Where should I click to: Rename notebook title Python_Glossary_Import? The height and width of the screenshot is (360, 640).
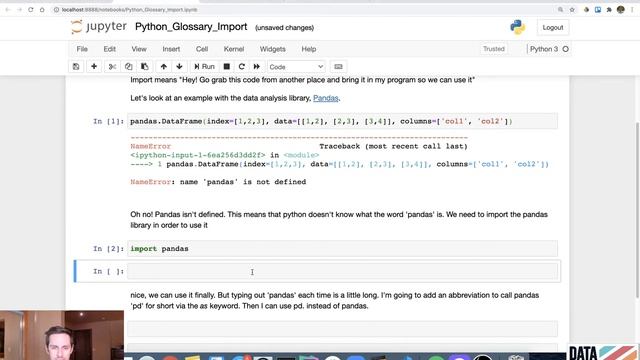[191, 27]
